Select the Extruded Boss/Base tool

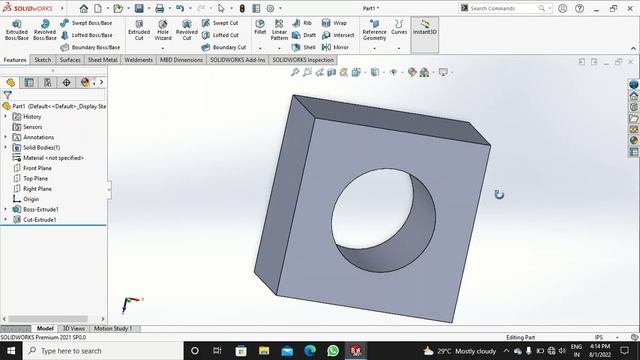pyautogui.click(x=17, y=30)
